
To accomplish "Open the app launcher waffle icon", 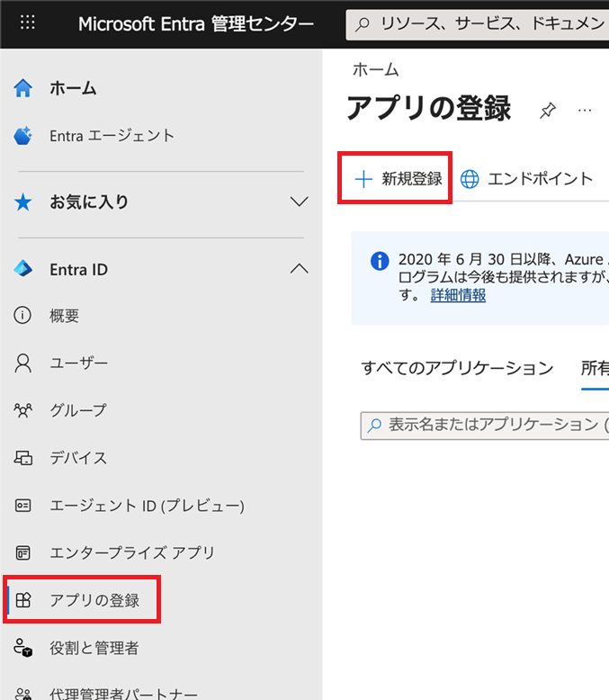I will [x=28, y=22].
